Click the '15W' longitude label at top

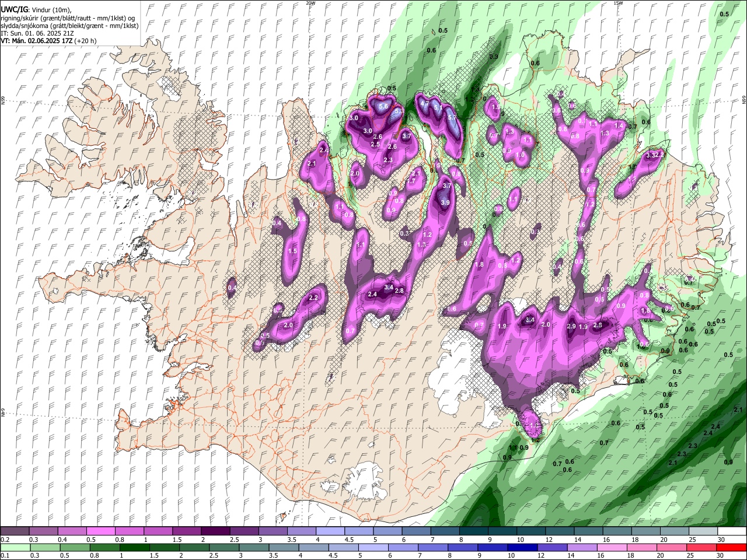tap(618, 2)
